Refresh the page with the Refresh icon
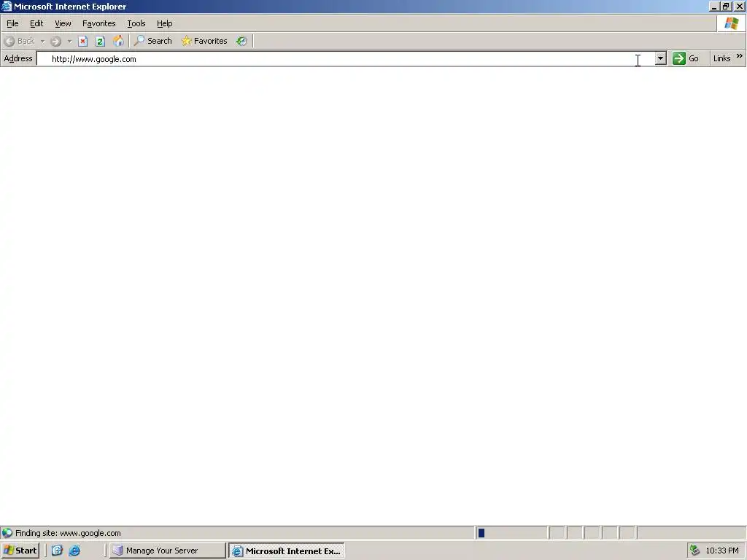The height and width of the screenshot is (560, 747). click(x=100, y=41)
